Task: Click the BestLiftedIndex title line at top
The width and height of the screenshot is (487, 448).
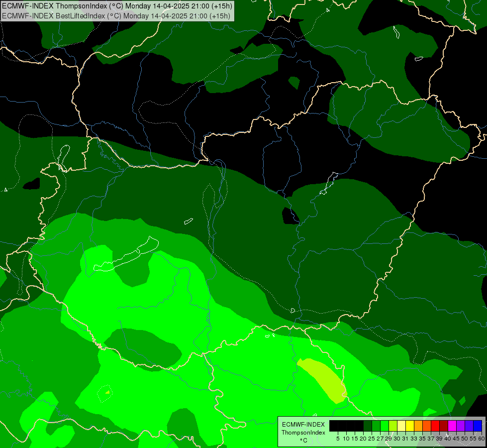Action: 116,16
